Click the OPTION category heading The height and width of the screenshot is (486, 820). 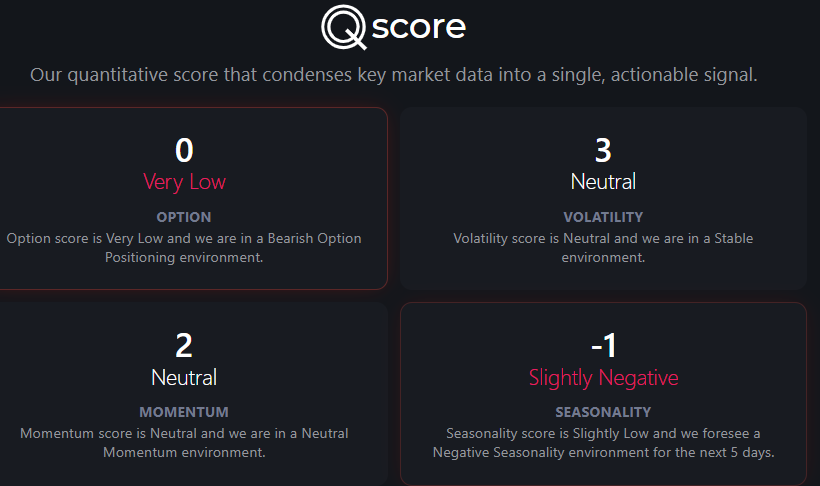[184, 217]
